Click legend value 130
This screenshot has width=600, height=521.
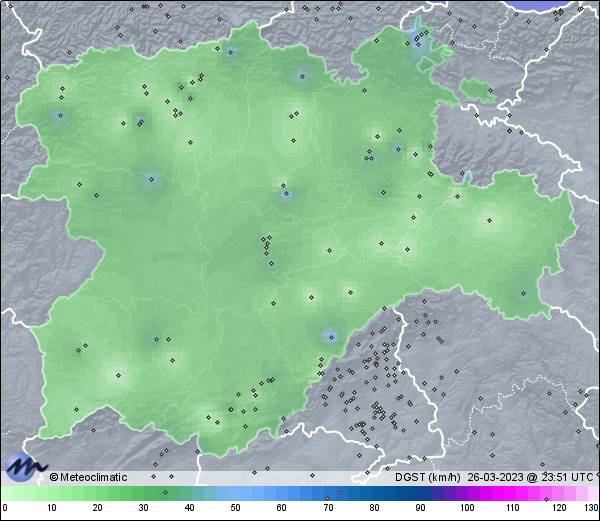[591, 508]
